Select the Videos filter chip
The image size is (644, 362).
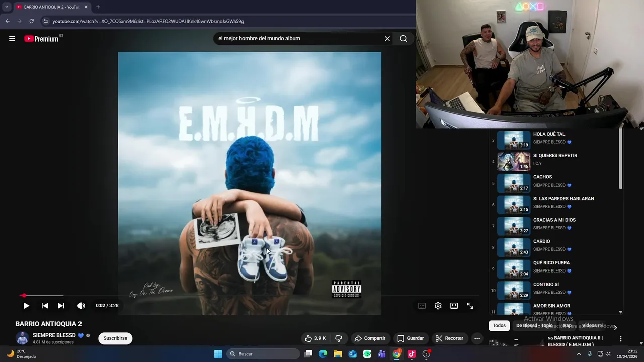pyautogui.click(x=592, y=326)
